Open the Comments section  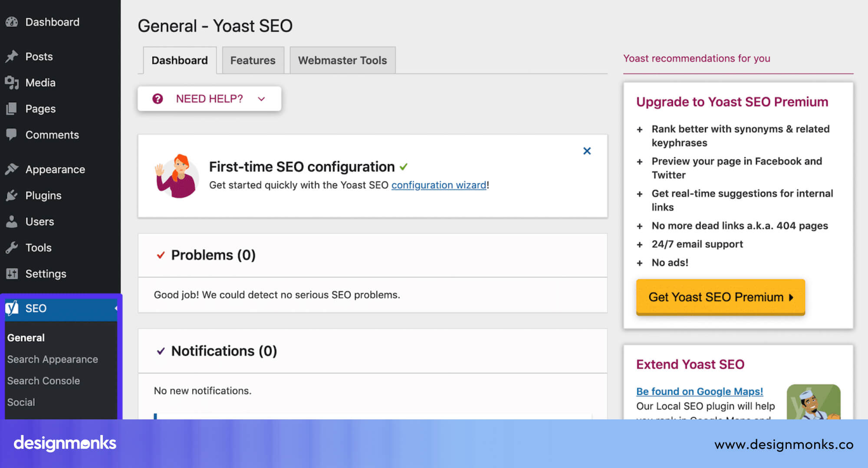[x=52, y=135]
